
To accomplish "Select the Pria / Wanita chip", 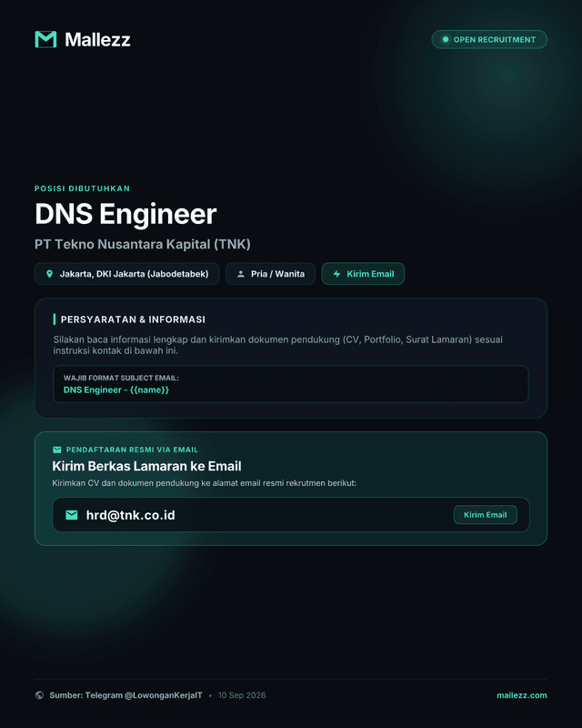I will click(x=270, y=274).
